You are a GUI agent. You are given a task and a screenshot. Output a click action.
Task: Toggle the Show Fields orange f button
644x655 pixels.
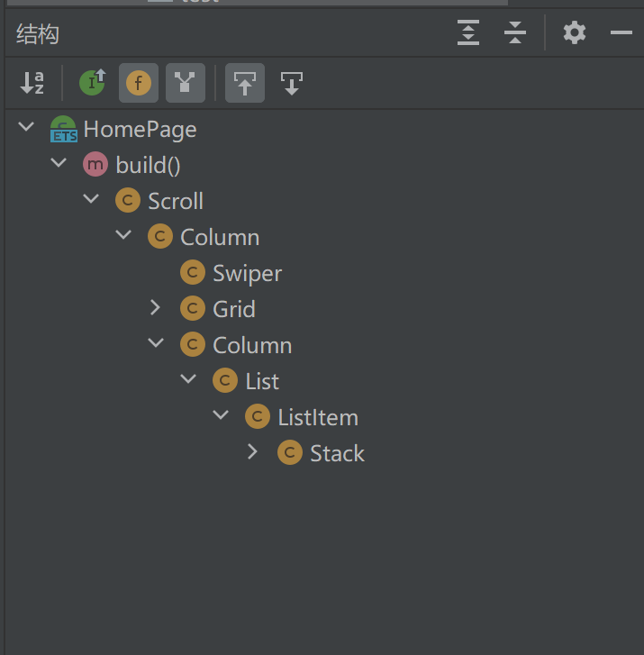click(x=139, y=83)
